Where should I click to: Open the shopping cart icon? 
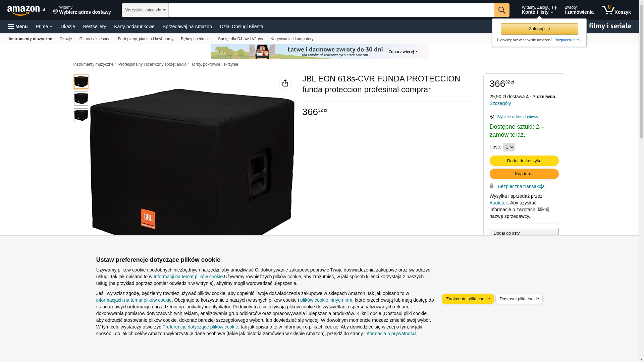tap(616, 10)
